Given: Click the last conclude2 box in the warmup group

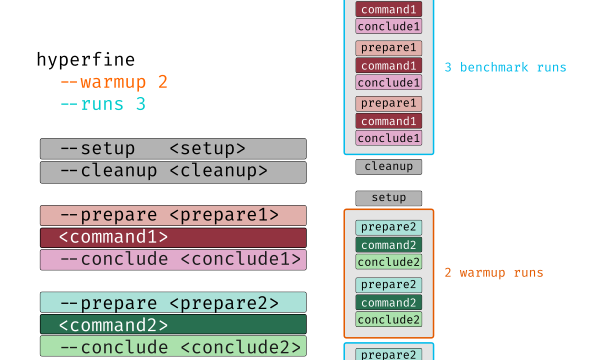Looking at the screenshot, I should [x=388, y=319].
